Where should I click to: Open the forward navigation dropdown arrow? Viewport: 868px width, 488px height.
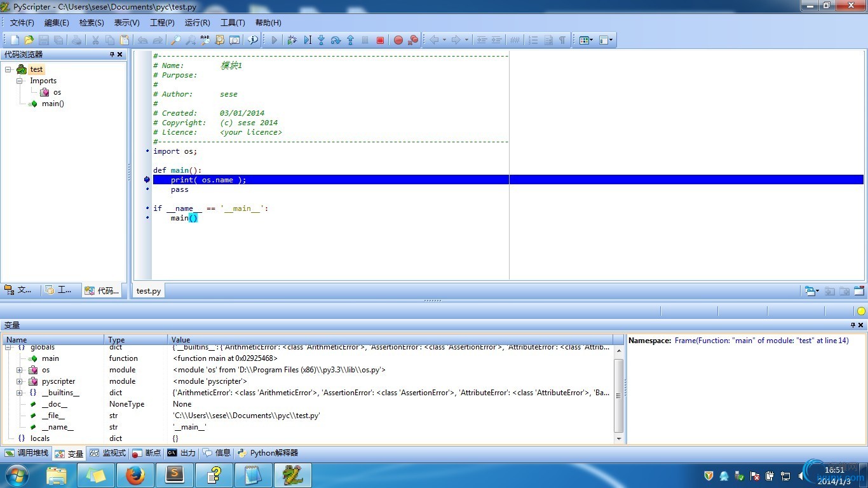pyautogui.click(x=466, y=40)
